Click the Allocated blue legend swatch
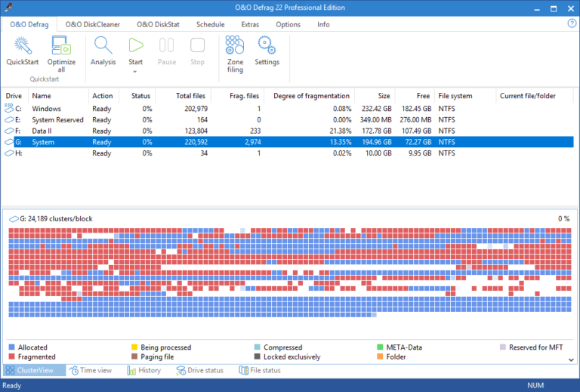Screen dimensions: 580x392 click(x=11, y=347)
